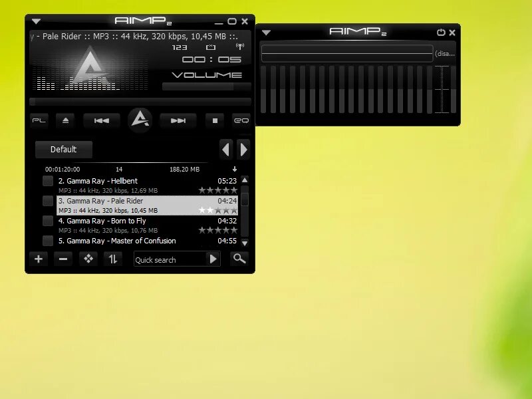Adjust the dotted balance slider in equalizer
The height and width of the screenshot is (399, 532).
pos(442,90)
